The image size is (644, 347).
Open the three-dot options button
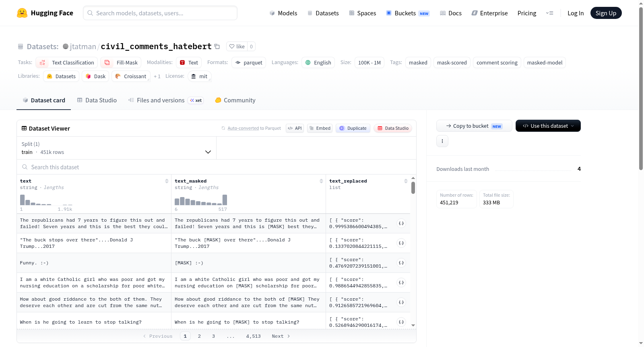(442, 141)
